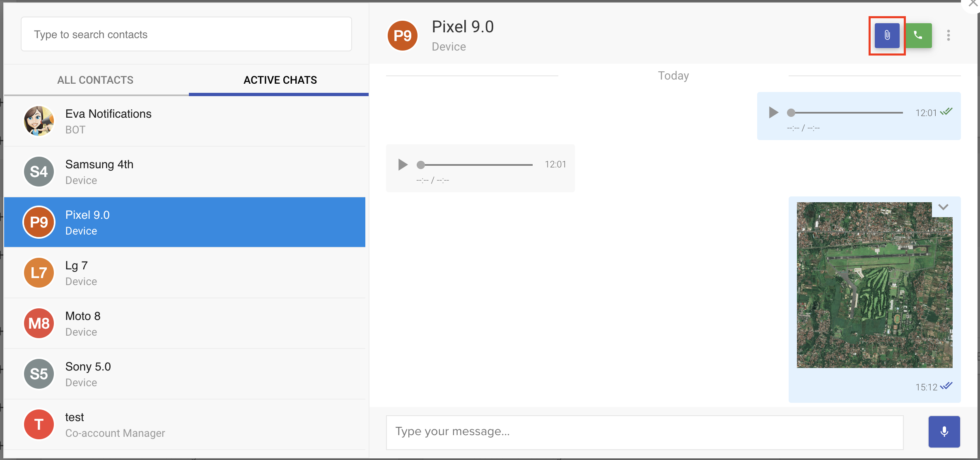Screen dimensions: 980x460
Task: Click the T avatar for test
Action: (39, 424)
